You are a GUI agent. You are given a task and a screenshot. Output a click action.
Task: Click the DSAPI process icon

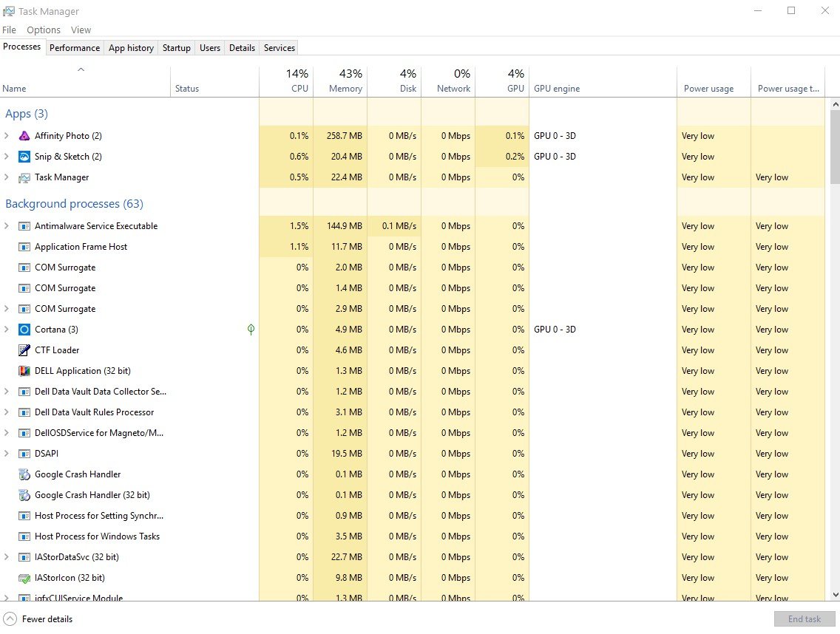pyautogui.click(x=24, y=454)
